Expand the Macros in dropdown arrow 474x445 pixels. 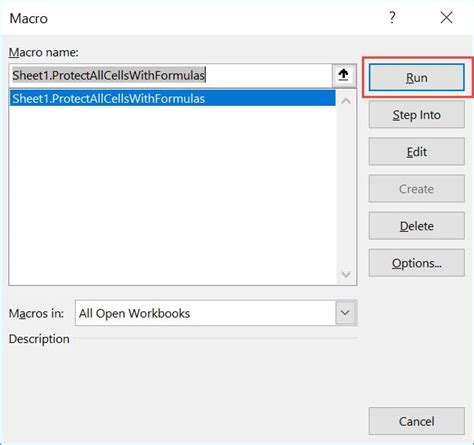click(346, 313)
